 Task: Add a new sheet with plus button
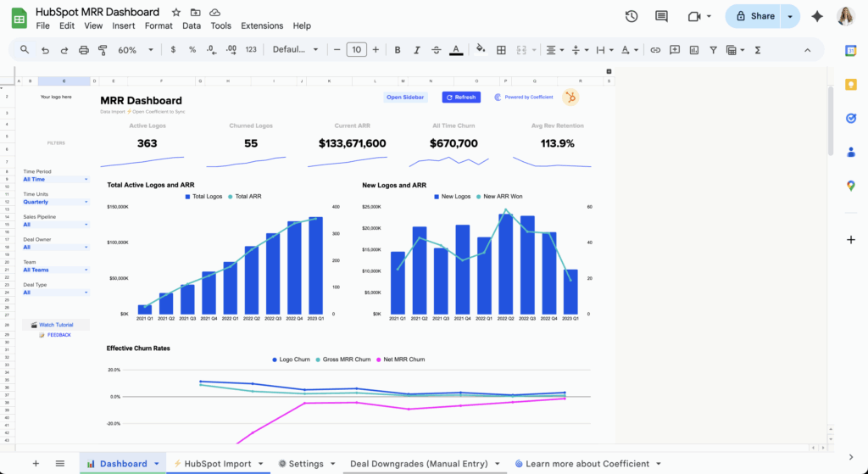(36, 464)
